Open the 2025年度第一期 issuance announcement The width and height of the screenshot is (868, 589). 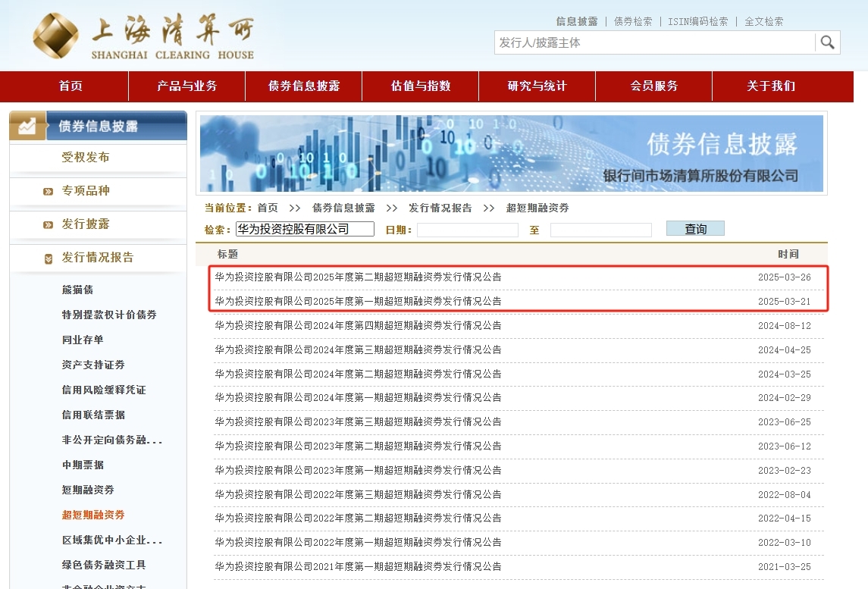pos(358,301)
